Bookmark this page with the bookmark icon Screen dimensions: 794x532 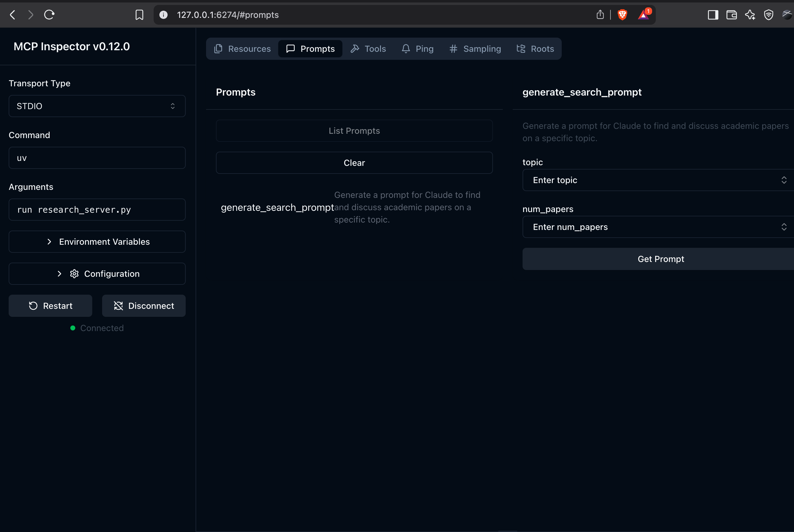pyautogui.click(x=139, y=14)
